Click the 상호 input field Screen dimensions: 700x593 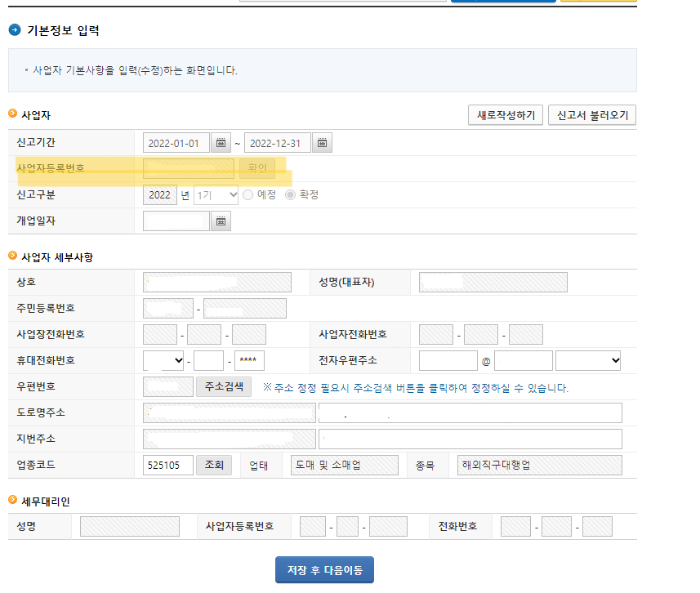pyautogui.click(x=216, y=282)
